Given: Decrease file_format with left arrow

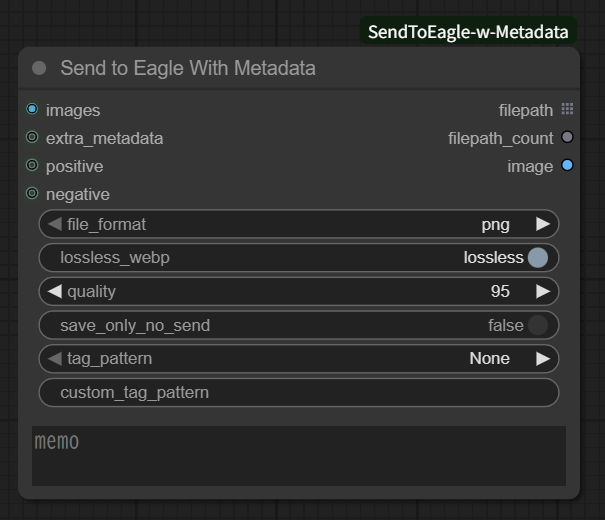Looking at the screenshot, I should (x=55, y=224).
